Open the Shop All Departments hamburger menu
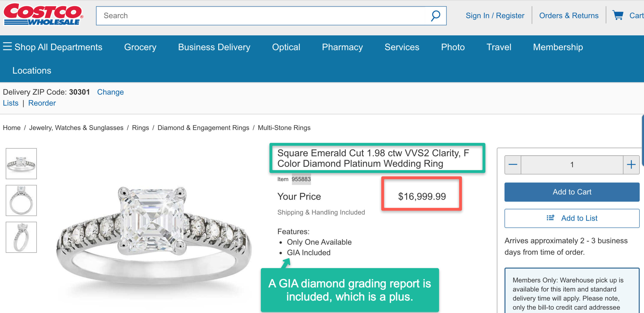This screenshot has height=313, width=644. pyautogui.click(x=8, y=47)
